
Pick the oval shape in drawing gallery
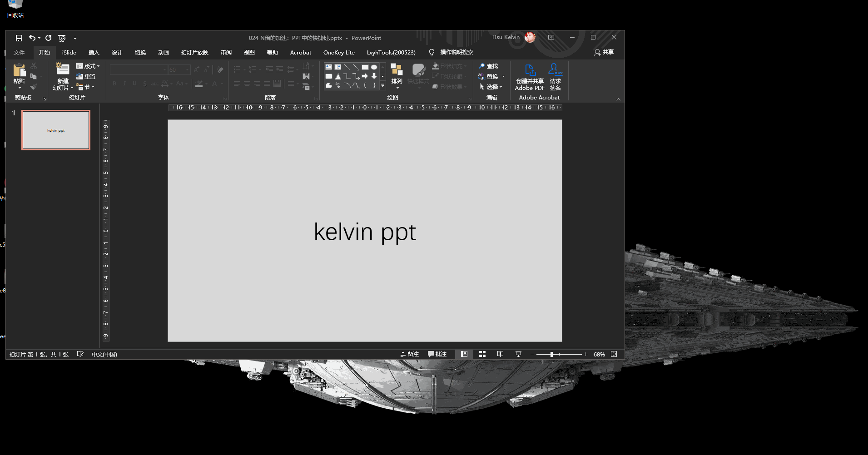374,67
